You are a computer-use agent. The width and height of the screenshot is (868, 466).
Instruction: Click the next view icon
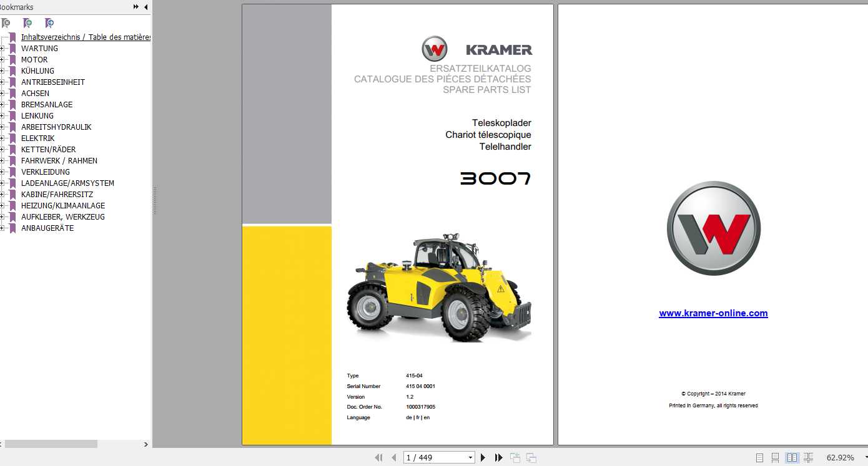point(531,457)
